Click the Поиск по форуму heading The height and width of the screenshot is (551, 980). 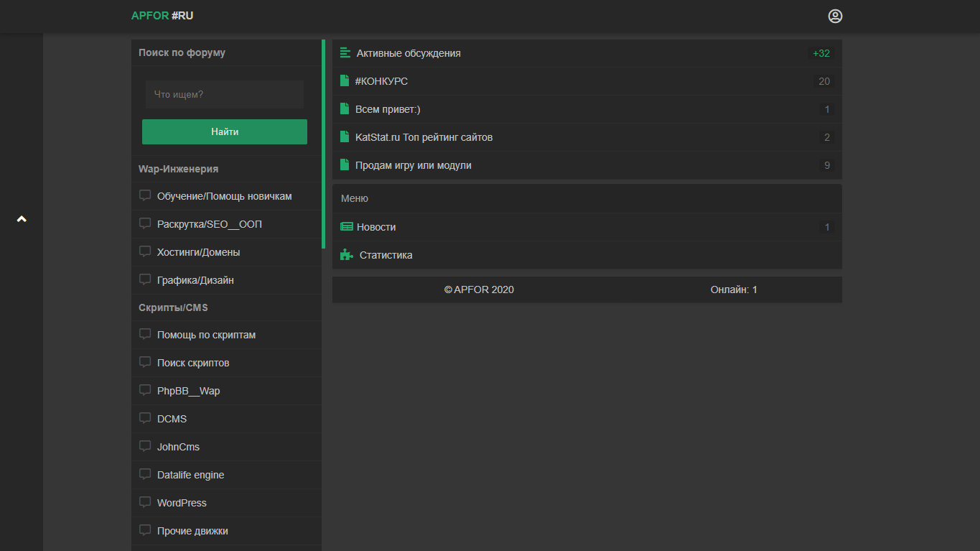[x=182, y=52]
